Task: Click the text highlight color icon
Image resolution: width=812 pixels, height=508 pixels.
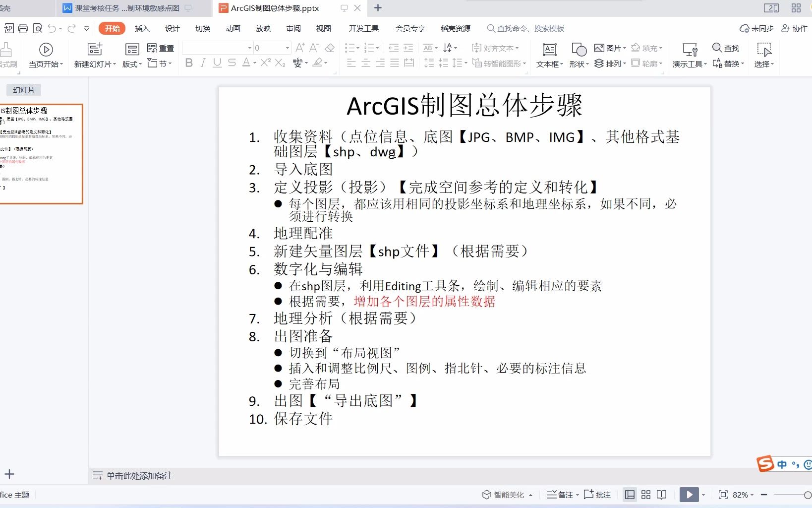Action: click(318, 63)
